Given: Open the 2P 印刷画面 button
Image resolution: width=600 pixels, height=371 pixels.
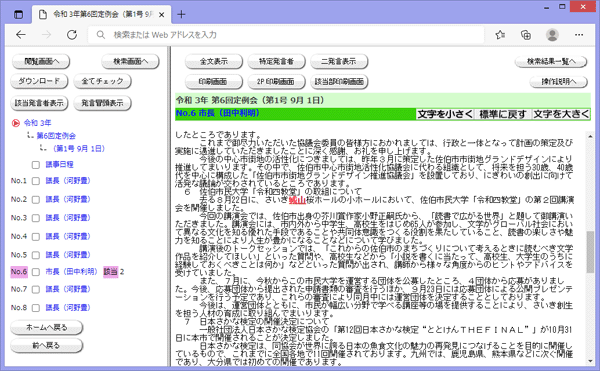Looking at the screenshot, I should [x=276, y=81].
